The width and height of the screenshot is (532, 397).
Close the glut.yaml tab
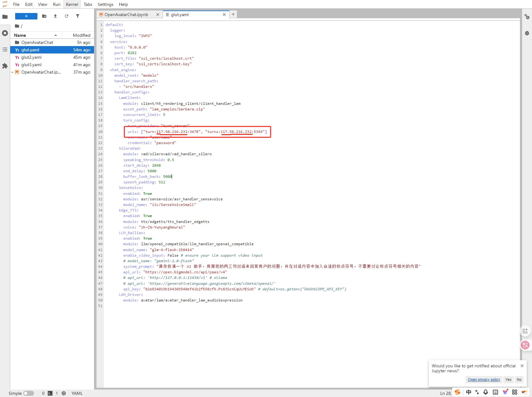[x=224, y=15]
